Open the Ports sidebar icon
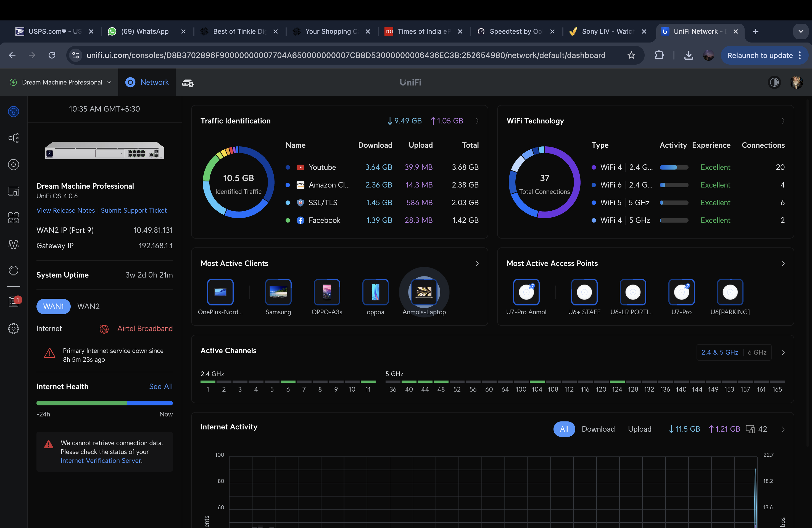Viewport: 812px width, 528px height. tap(13, 218)
